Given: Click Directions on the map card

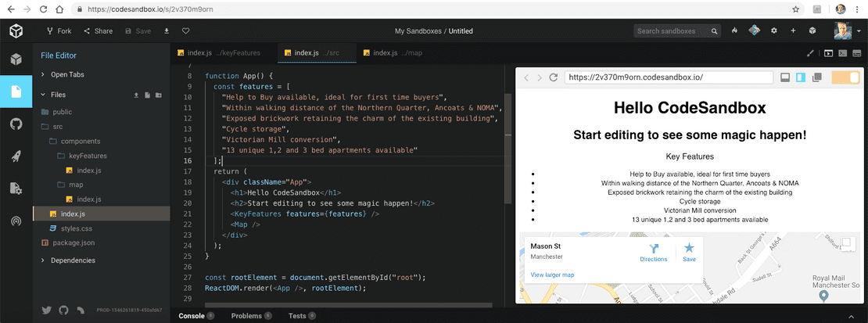Looking at the screenshot, I should click(654, 252).
